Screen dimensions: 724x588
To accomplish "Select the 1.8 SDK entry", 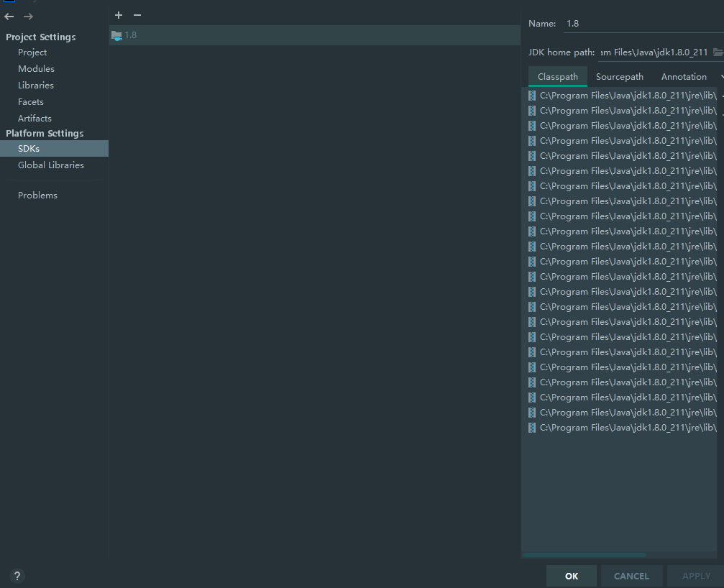I will point(315,35).
